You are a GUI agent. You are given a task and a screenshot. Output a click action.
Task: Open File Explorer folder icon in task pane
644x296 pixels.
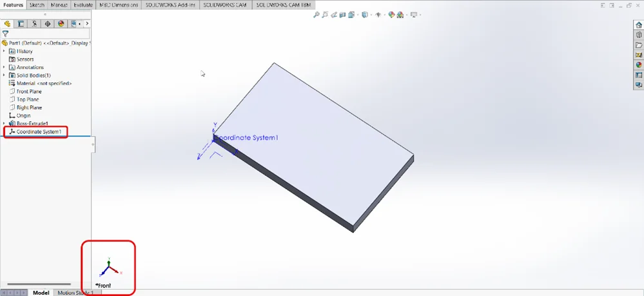coord(639,45)
